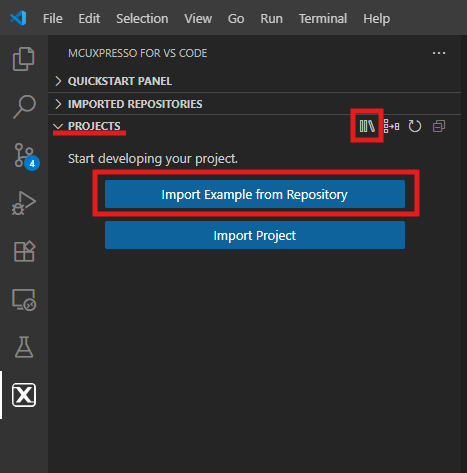Screen dimensions: 467x473
Task: Open the Remote Explorer view
Action: point(24,300)
